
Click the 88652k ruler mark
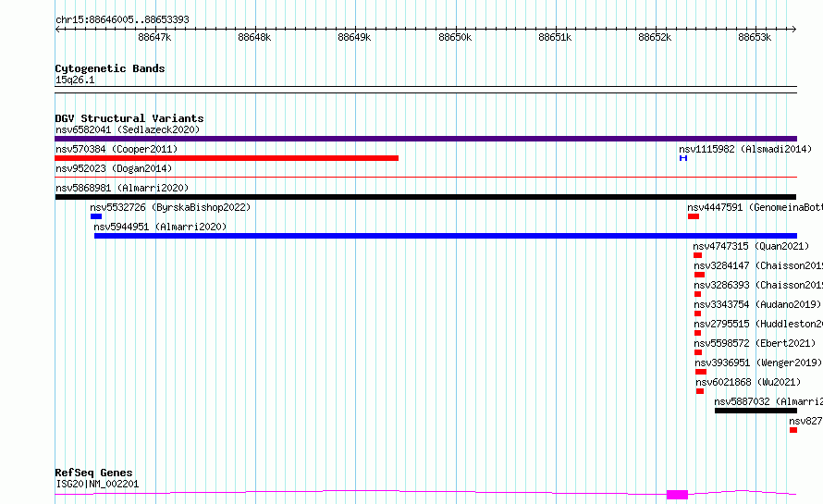655,37
